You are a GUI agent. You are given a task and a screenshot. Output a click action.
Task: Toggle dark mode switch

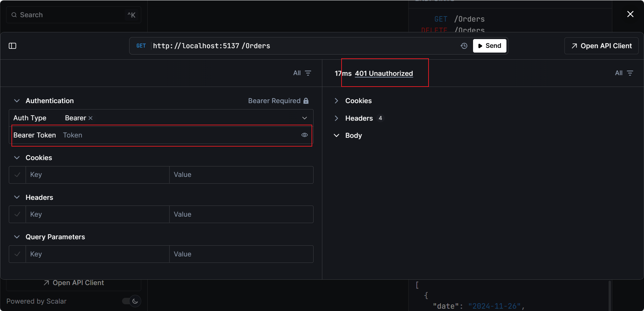point(131,301)
